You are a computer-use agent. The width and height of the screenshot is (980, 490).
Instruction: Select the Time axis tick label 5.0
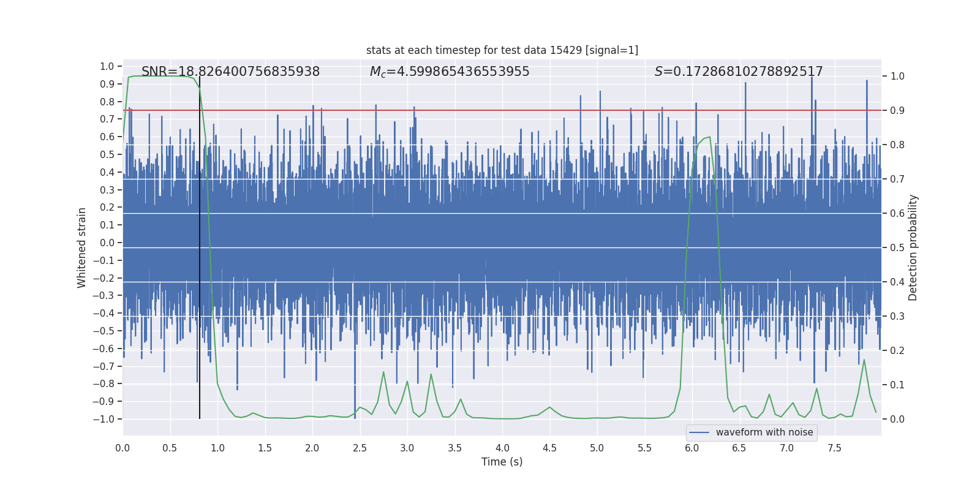(597, 448)
